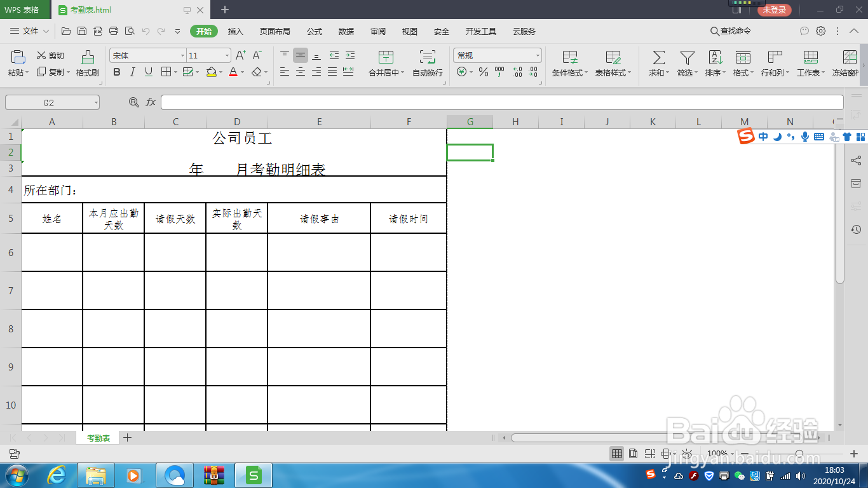868x488 pixels.
Task: Apply bold formatting with the B icon
Action: (116, 72)
